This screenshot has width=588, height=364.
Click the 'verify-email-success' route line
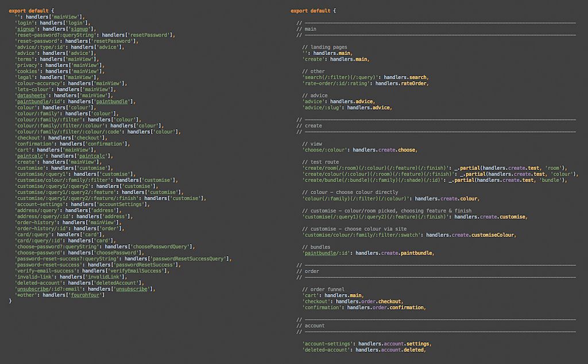point(92,270)
